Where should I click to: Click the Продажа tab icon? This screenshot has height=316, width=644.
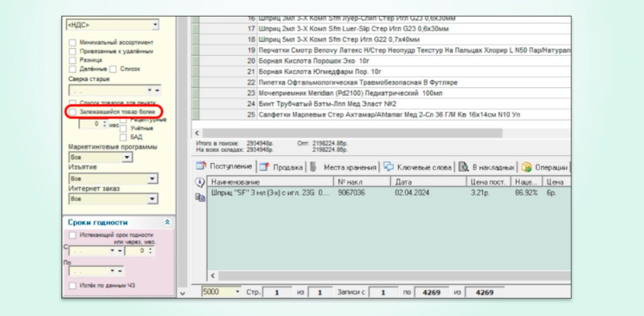pos(263,167)
